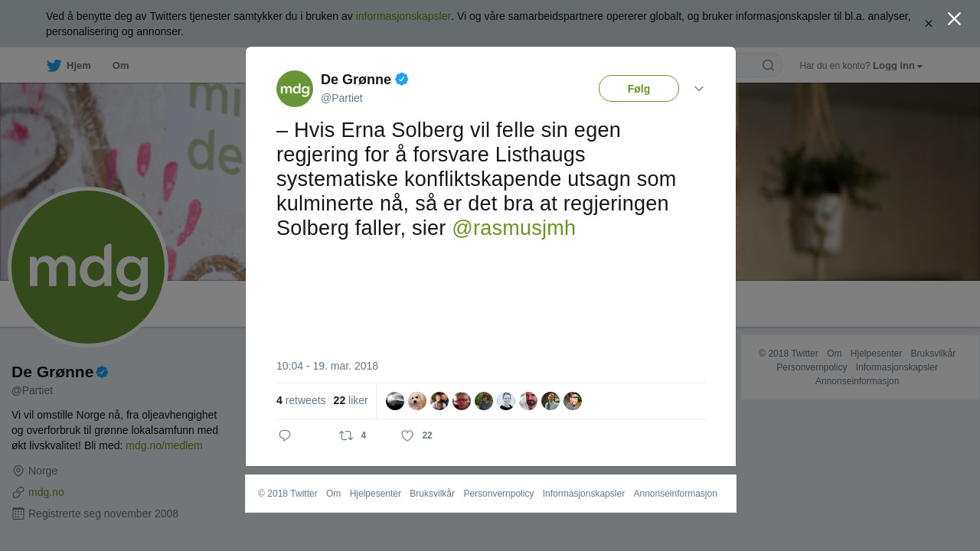Click the mdg avatar in tweet header
Image resolution: width=980 pixels, height=551 pixels.
[x=295, y=89]
